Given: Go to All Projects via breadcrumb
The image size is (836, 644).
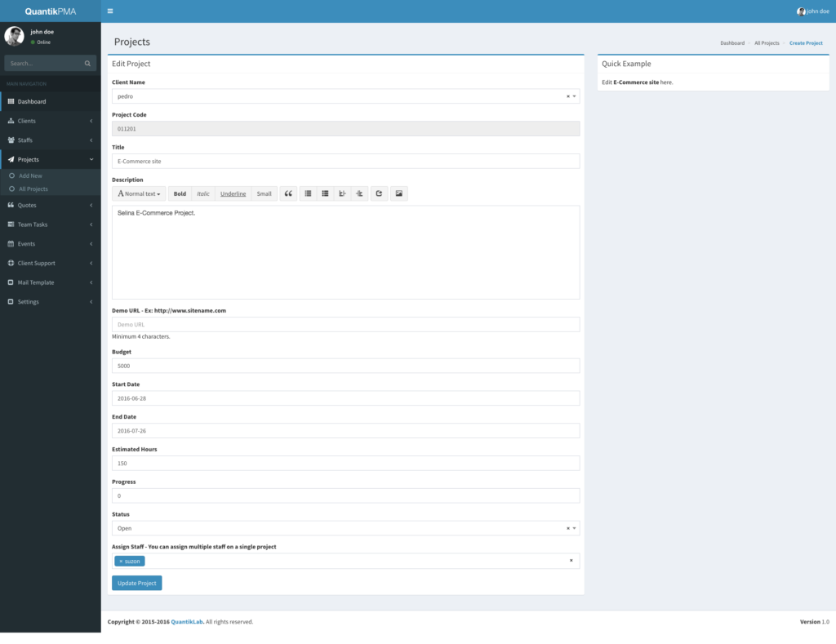Looking at the screenshot, I should tap(767, 43).
